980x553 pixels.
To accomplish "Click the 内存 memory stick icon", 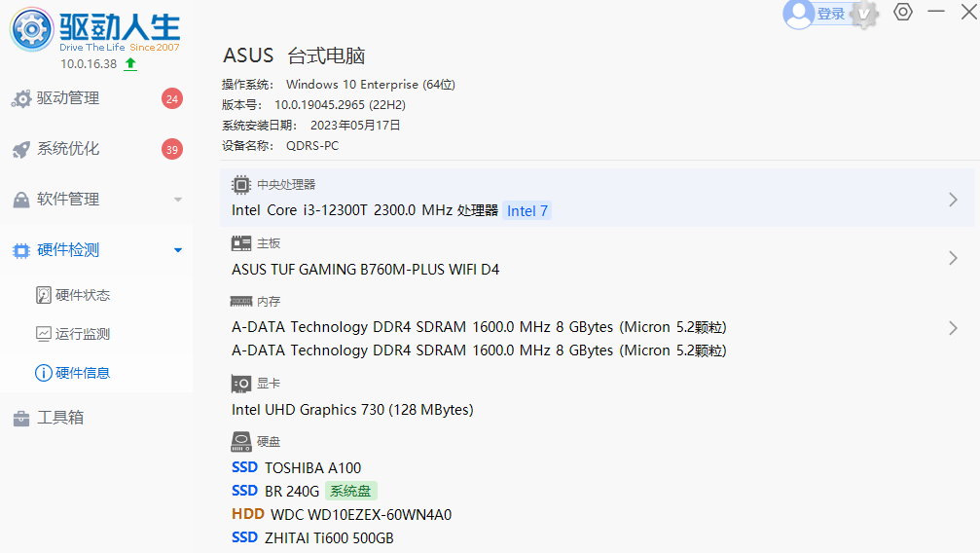I will pos(241,302).
